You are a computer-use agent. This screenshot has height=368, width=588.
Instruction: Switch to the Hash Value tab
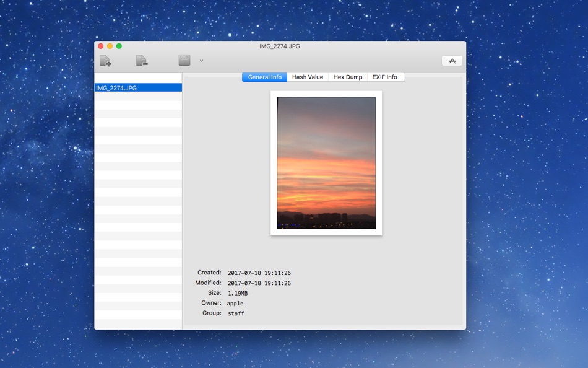coord(308,77)
